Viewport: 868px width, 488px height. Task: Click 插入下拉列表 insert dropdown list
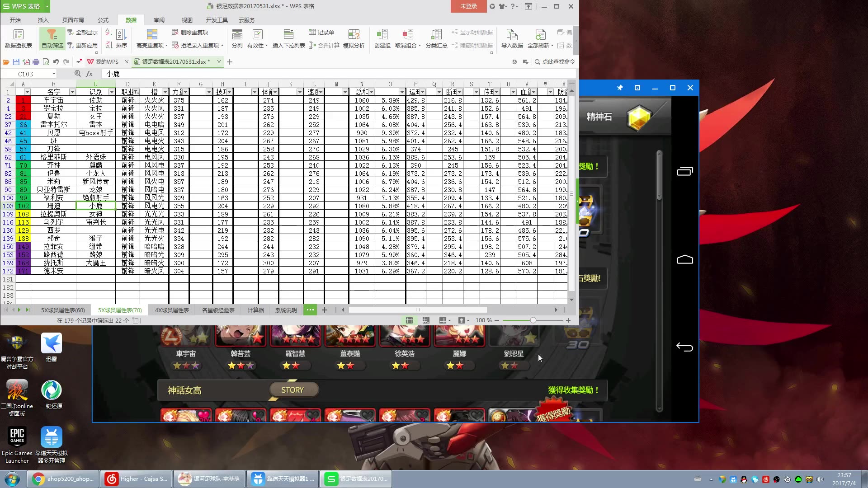coord(288,38)
